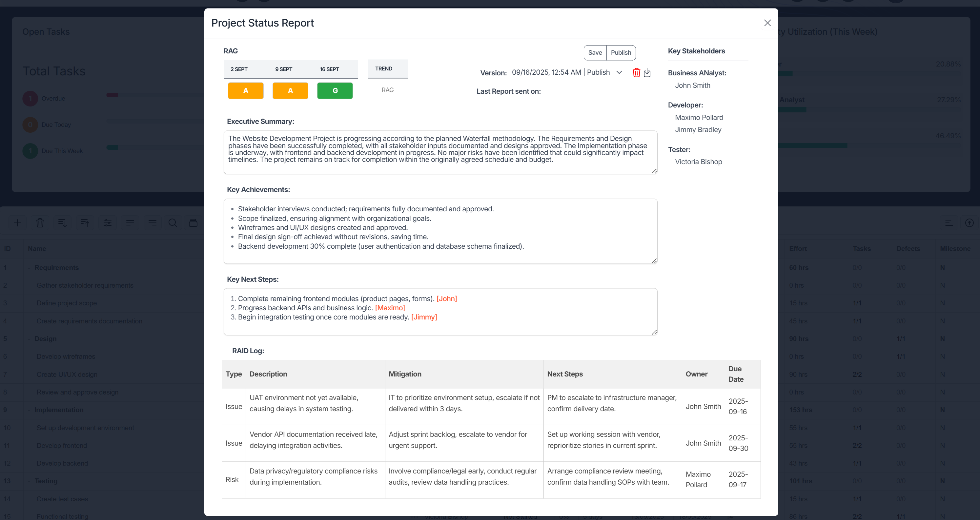Open the Publish version dropdown chevron
Screen dimensions: 980x520
[x=619, y=72]
